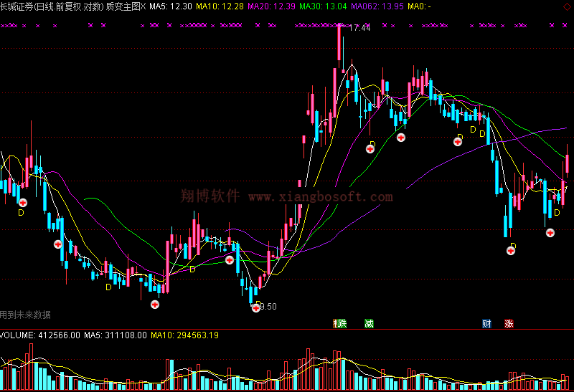
Task: Click the VOLUME: 412566.00 indicator label
Action: [39, 335]
